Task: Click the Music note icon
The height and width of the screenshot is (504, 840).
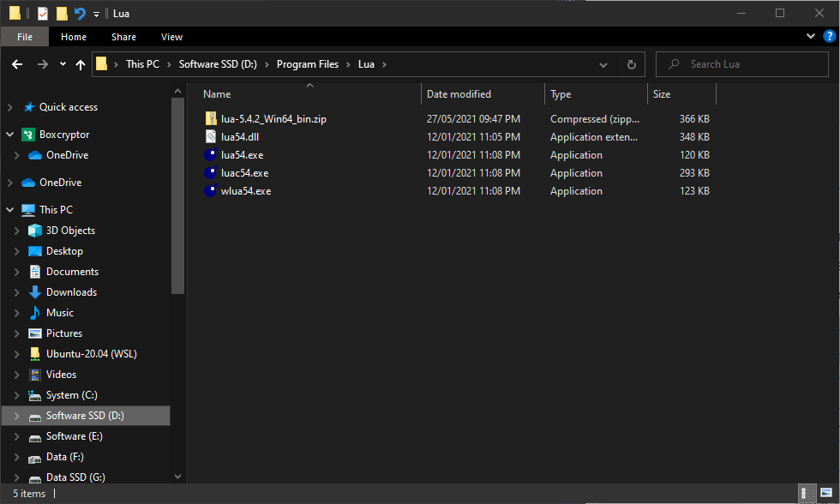Action: pyautogui.click(x=35, y=312)
